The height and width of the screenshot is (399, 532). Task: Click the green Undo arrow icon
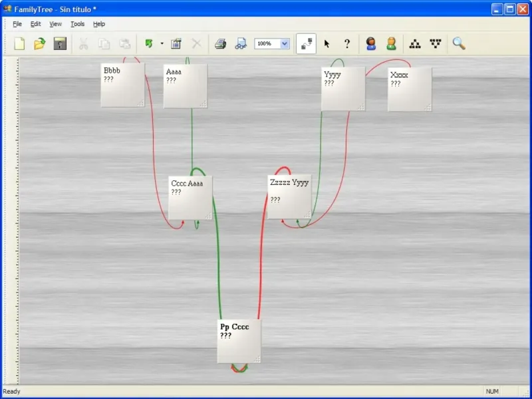(x=149, y=43)
